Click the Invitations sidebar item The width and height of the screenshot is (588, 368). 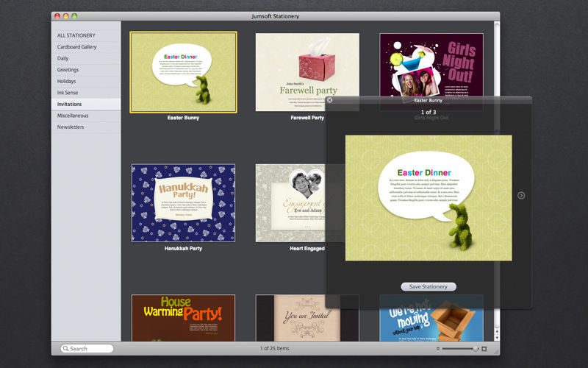coord(86,104)
